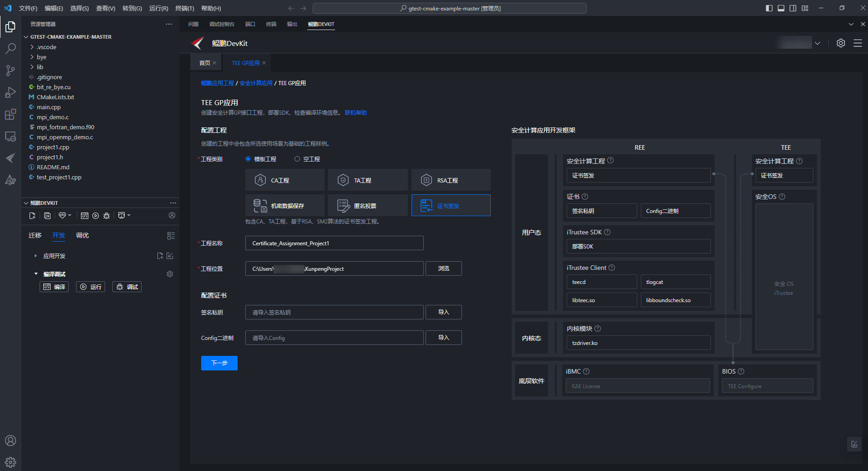
Task: Open the 终端(T) menu
Action: 185,8
